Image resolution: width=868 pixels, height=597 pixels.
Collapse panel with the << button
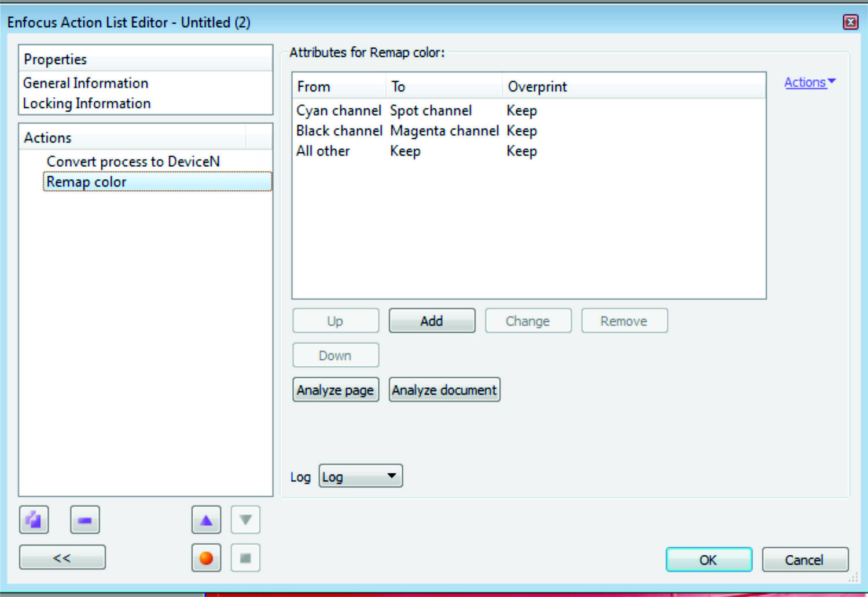tap(62, 558)
